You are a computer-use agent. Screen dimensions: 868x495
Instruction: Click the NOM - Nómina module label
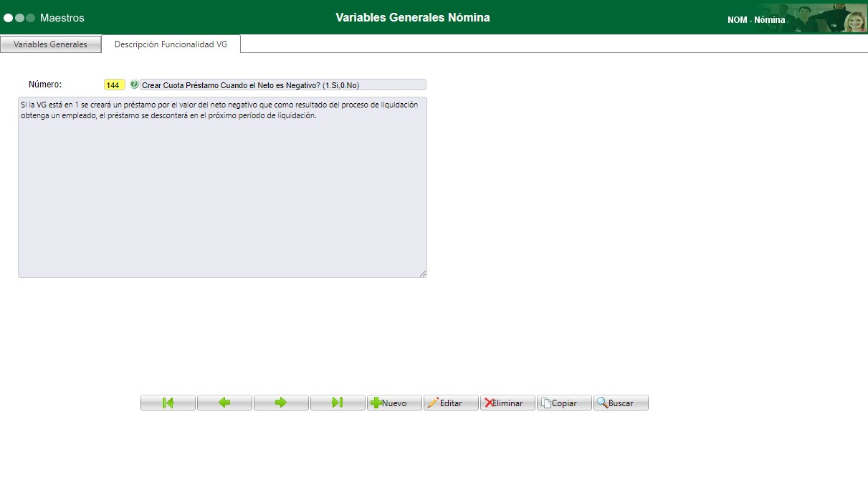point(756,20)
